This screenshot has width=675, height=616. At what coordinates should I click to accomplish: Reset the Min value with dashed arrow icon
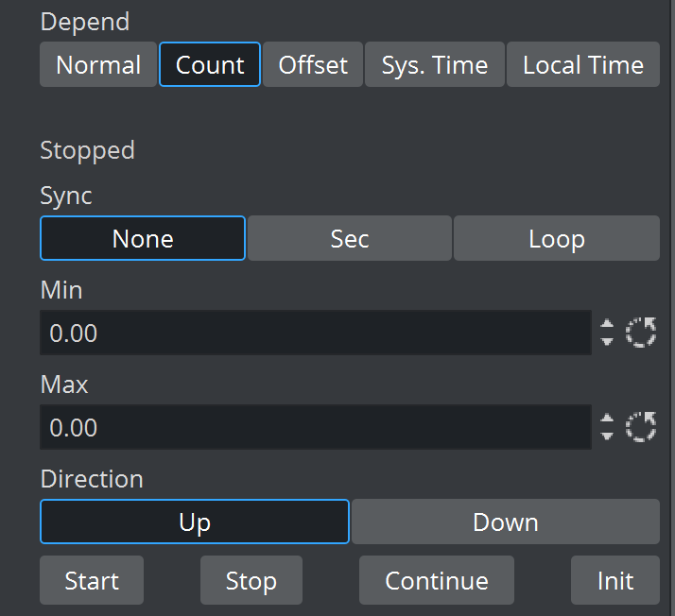641,333
